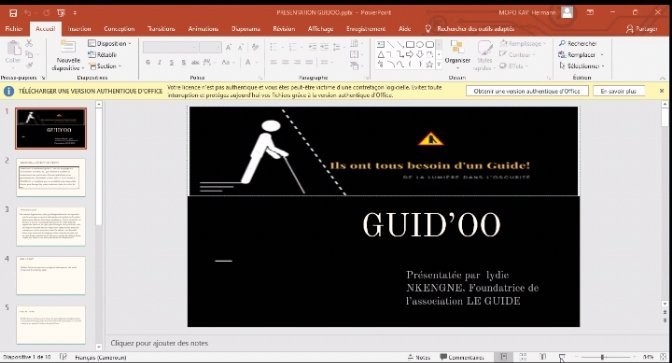Click Cliquez pour ajouter des notes area
The width and height of the screenshot is (672, 363).
coord(159,343)
